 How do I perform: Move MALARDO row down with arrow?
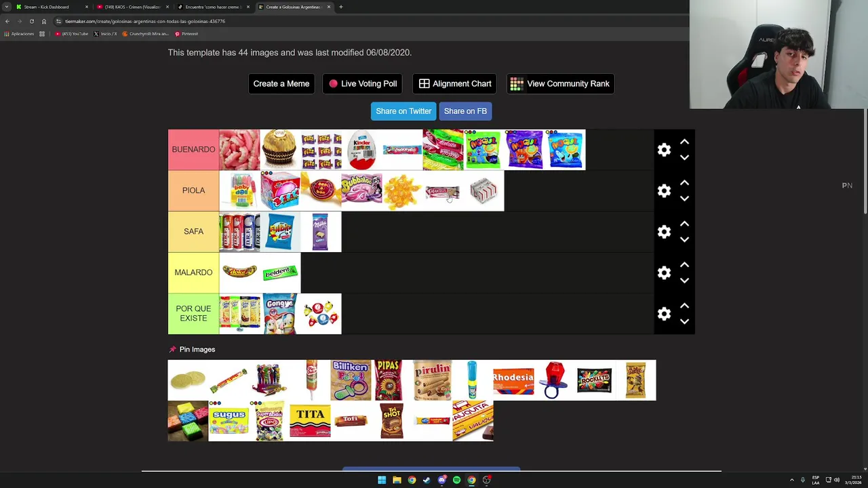(x=684, y=281)
